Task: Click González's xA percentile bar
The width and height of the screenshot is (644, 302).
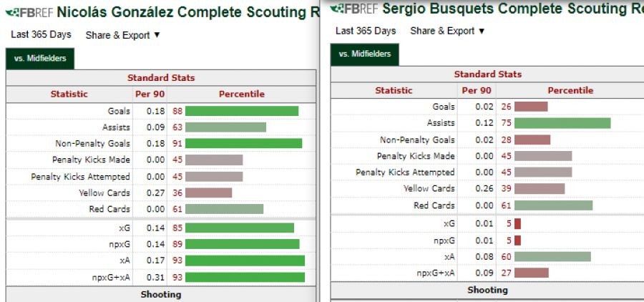Action: coord(250,260)
